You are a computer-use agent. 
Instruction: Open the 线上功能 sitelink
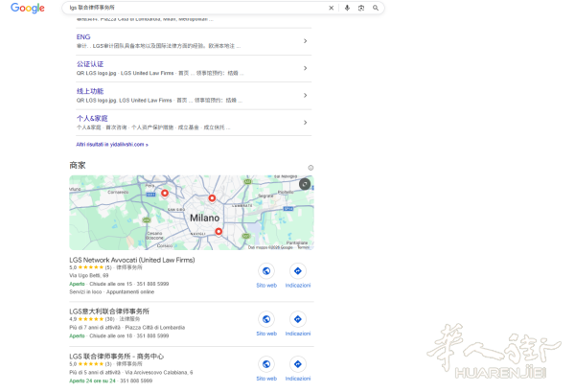(x=90, y=91)
